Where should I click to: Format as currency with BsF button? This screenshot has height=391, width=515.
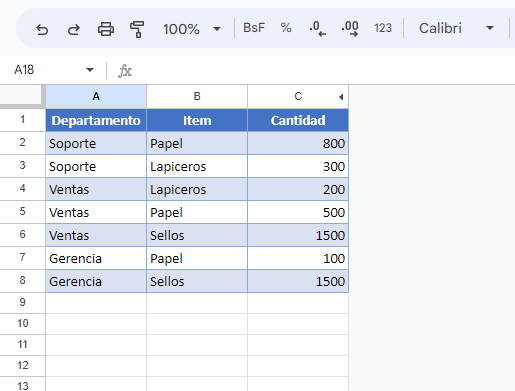tap(254, 28)
